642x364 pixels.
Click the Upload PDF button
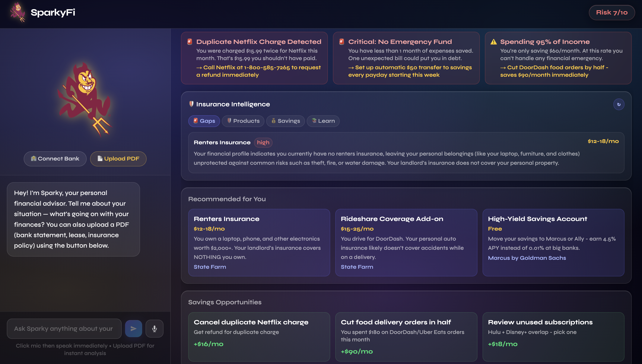[118, 159]
